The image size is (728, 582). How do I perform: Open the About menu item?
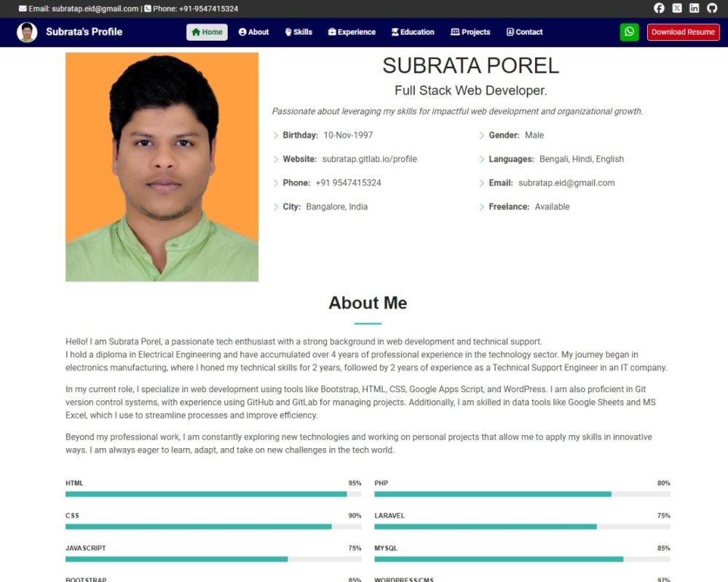[253, 32]
